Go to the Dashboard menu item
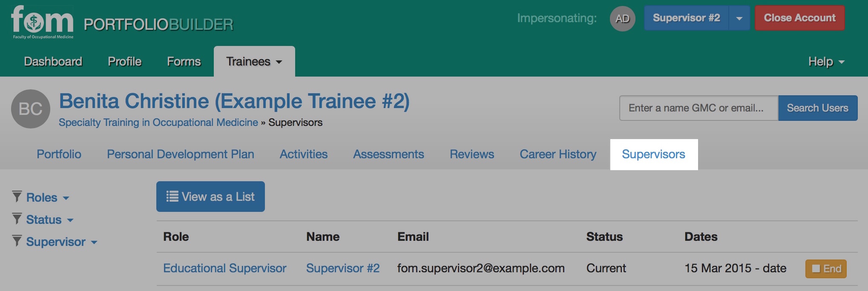This screenshot has height=291, width=868. (x=53, y=61)
